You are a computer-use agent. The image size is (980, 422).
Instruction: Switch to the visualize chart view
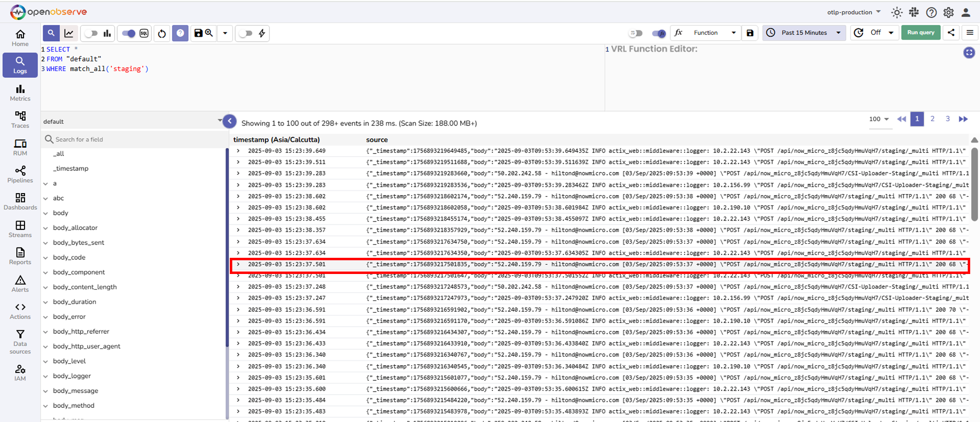tap(69, 33)
